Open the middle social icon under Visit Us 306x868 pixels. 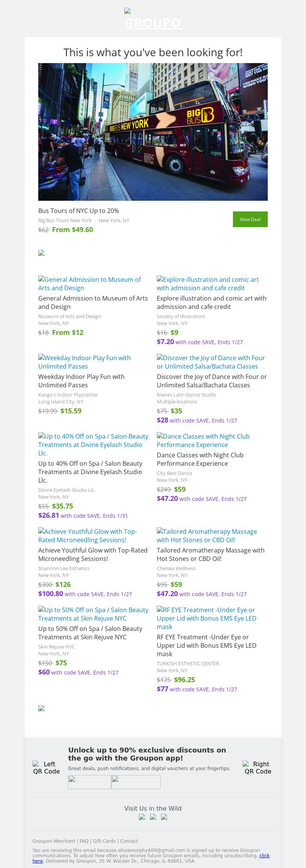(x=153, y=817)
